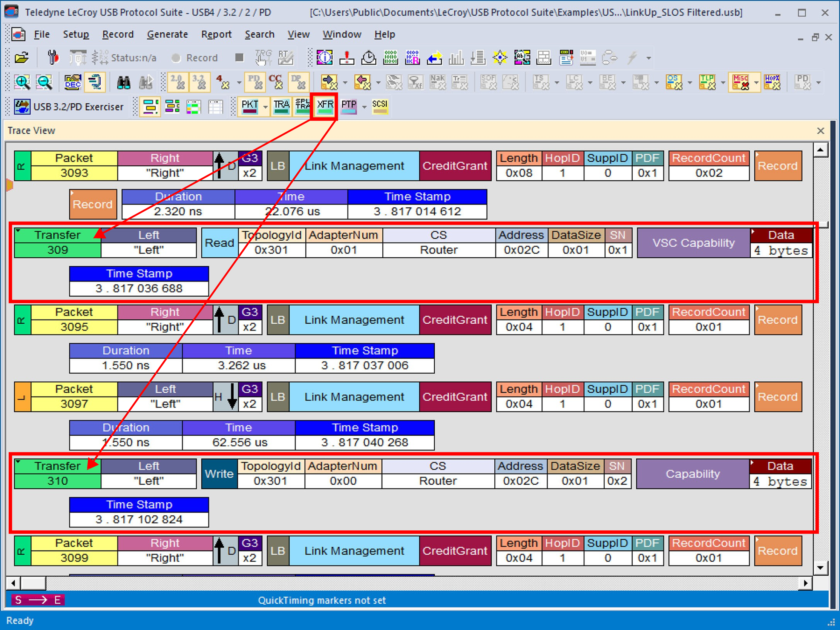Open dropdown arrow next to PKT button
Screen dimensions: 840x630
point(265,107)
